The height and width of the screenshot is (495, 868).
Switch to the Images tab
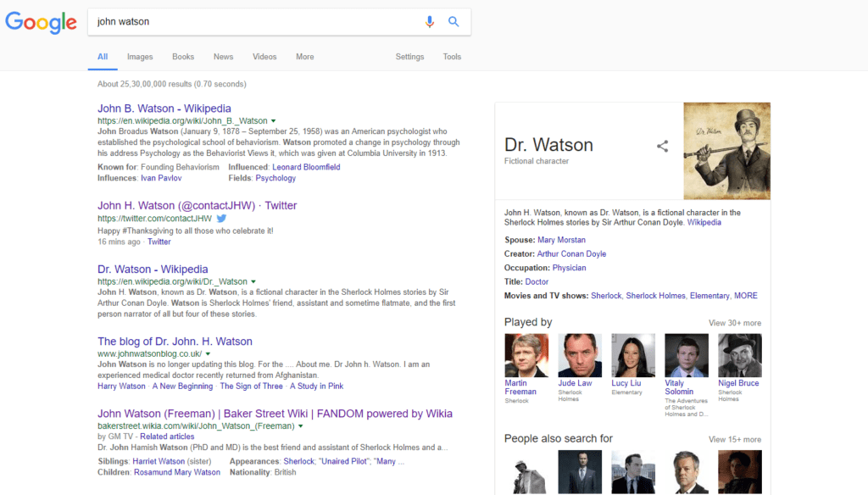point(140,57)
